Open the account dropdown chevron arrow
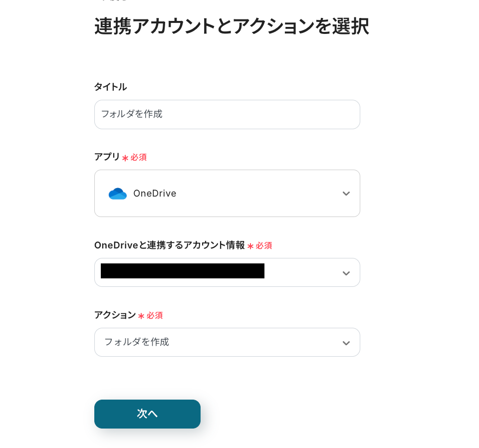479x448 pixels. (x=346, y=273)
